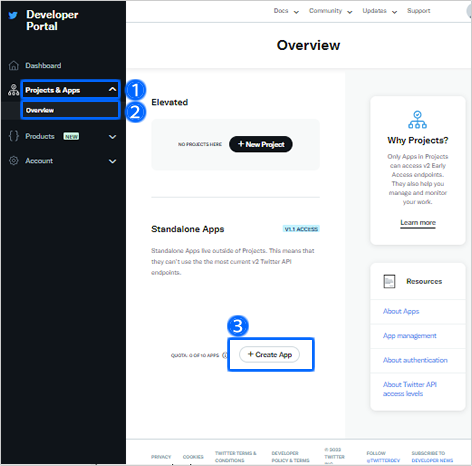
Task: Select the Projects & Apps menu item
Action: click(x=53, y=90)
